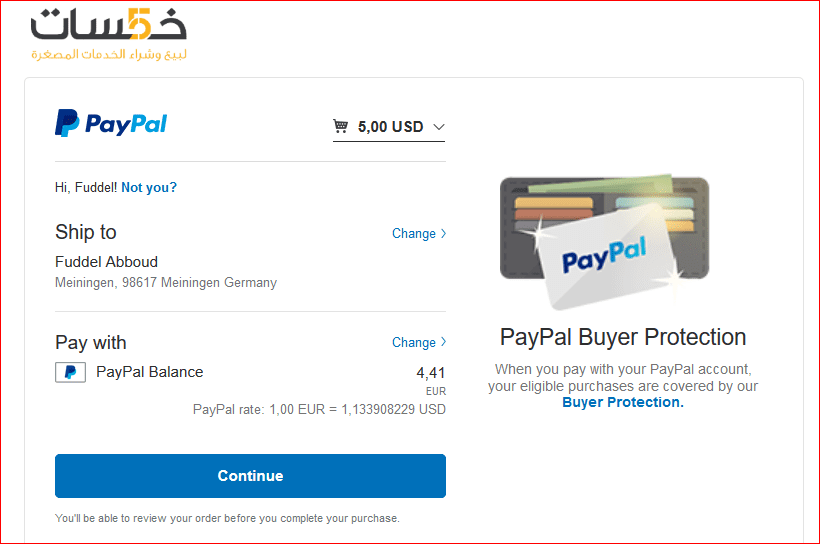Click the Continue button
The image size is (820, 544).
click(250, 476)
